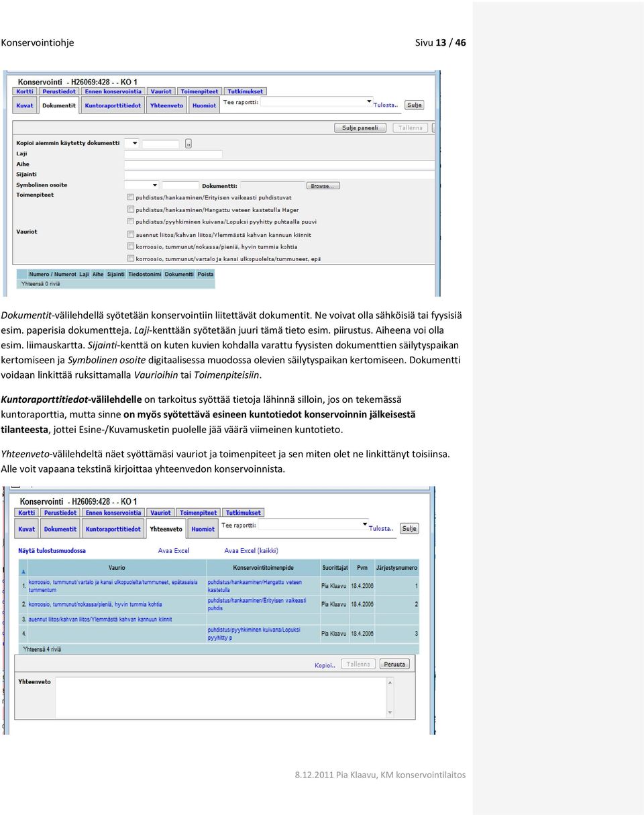Open Perustiedot tab in Yhteenveto view
This screenshot has height=815, width=644.
[60, 513]
